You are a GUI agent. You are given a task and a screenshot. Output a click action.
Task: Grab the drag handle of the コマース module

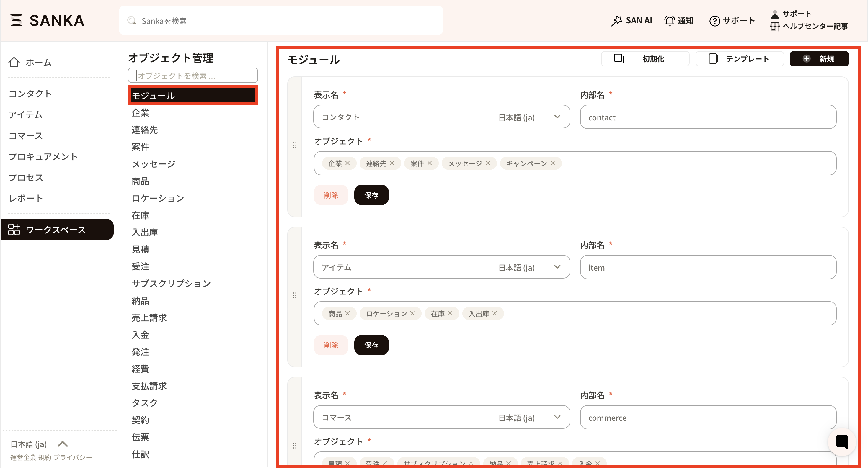pyautogui.click(x=295, y=446)
